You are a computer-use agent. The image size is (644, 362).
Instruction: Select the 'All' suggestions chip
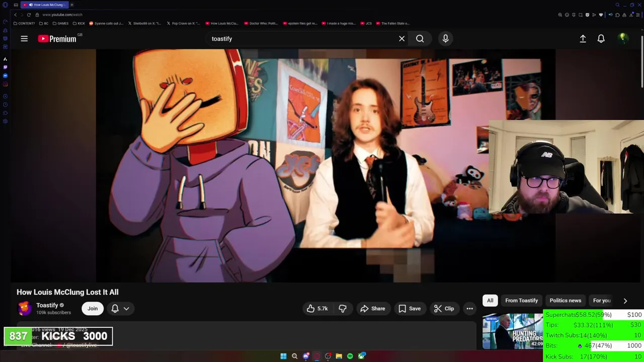(490, 301)
